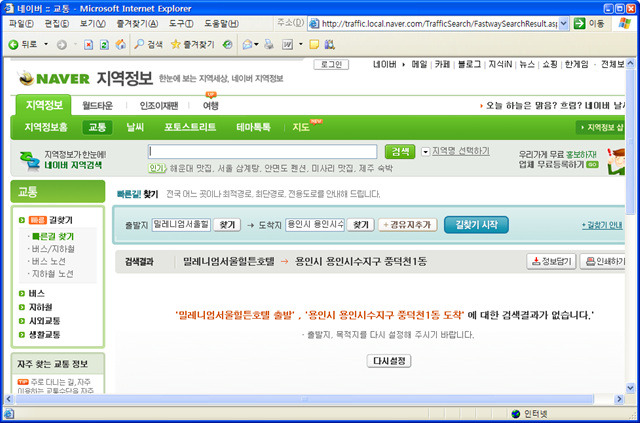The image size is (640, 423).
Task: Click the grey forward arrow button
Action: pyautogui.click(x=62, y=45)
